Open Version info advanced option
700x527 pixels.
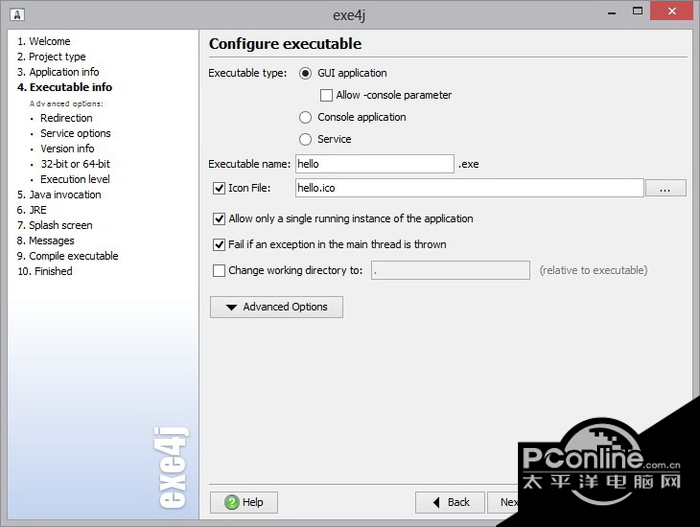point(67,148)
